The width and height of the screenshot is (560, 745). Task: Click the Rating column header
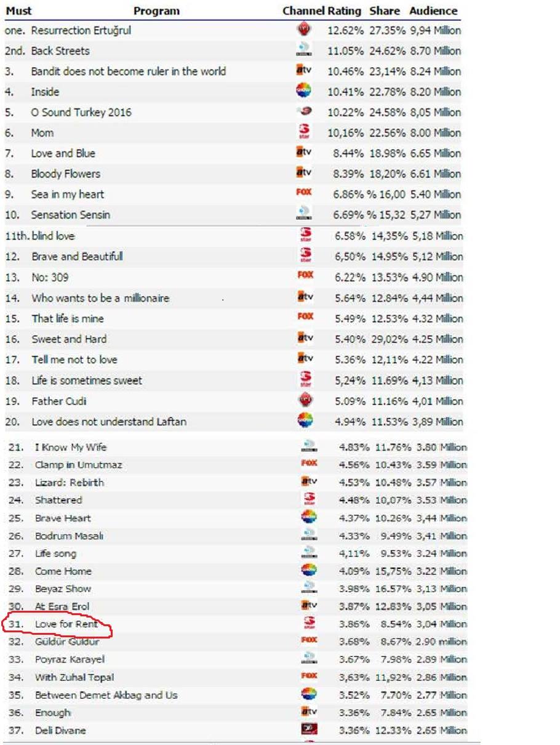point(344,11)
